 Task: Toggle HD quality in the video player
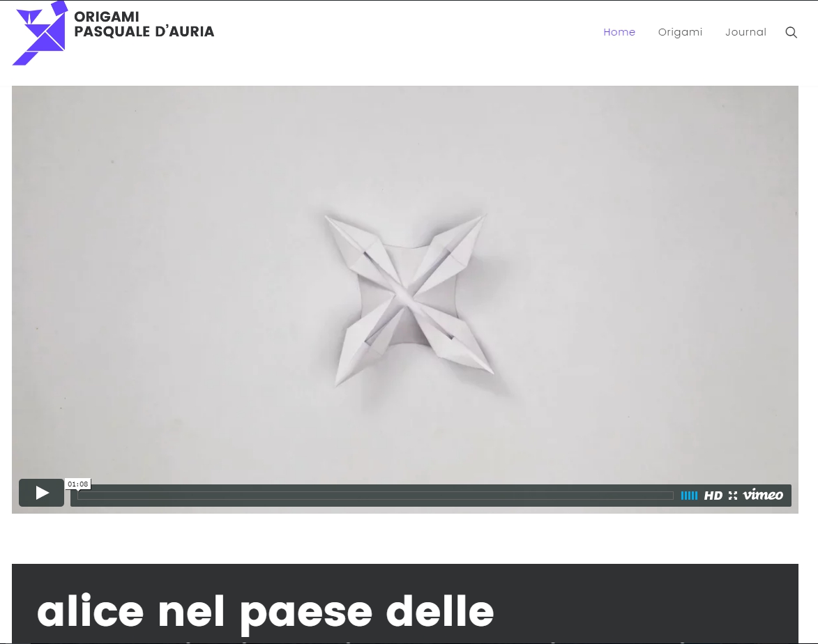(x=713, y=496)
